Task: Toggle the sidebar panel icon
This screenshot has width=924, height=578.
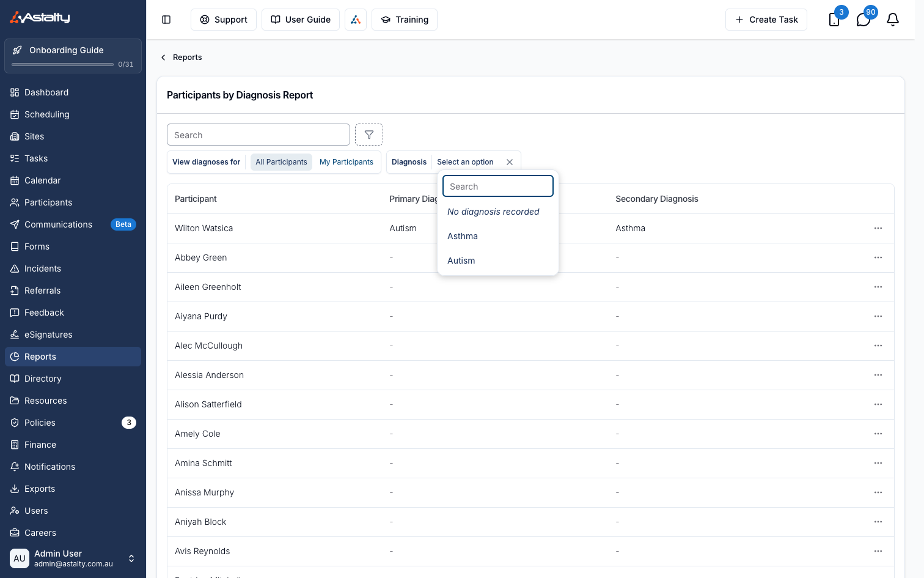Action: [x=166, y=20]
